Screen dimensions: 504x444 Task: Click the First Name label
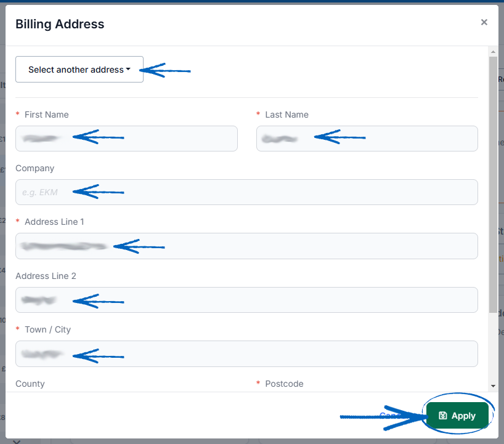tap(47, 115)
